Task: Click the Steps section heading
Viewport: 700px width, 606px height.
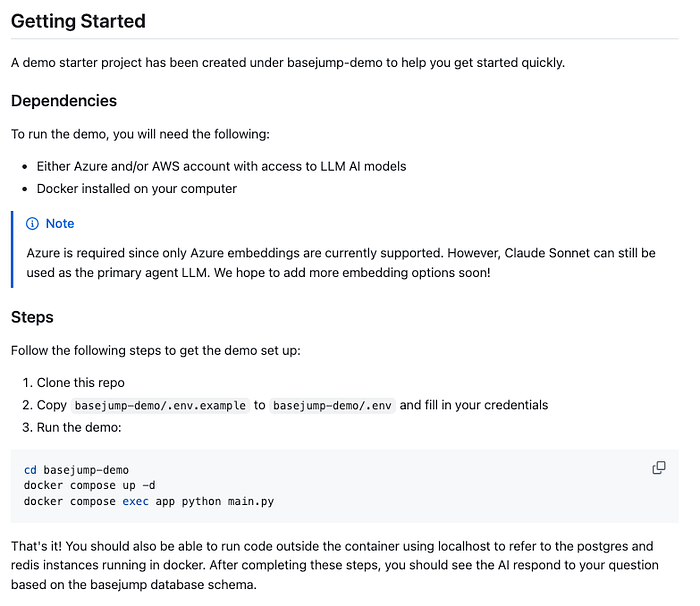Action: coord(32,317)
